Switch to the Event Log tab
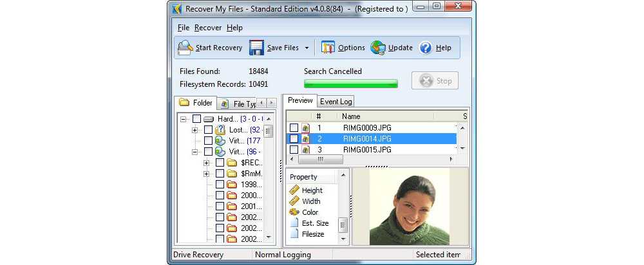The height and width of the screenshot is (265, 644). (336, 102)
